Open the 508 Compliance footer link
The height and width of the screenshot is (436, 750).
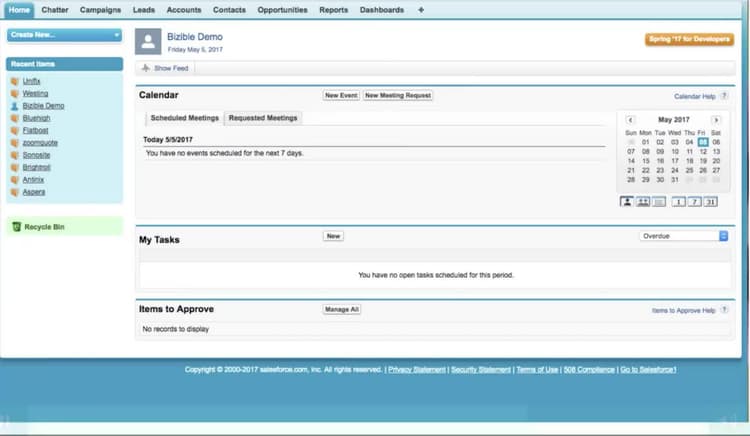click(x=589, y=370)
